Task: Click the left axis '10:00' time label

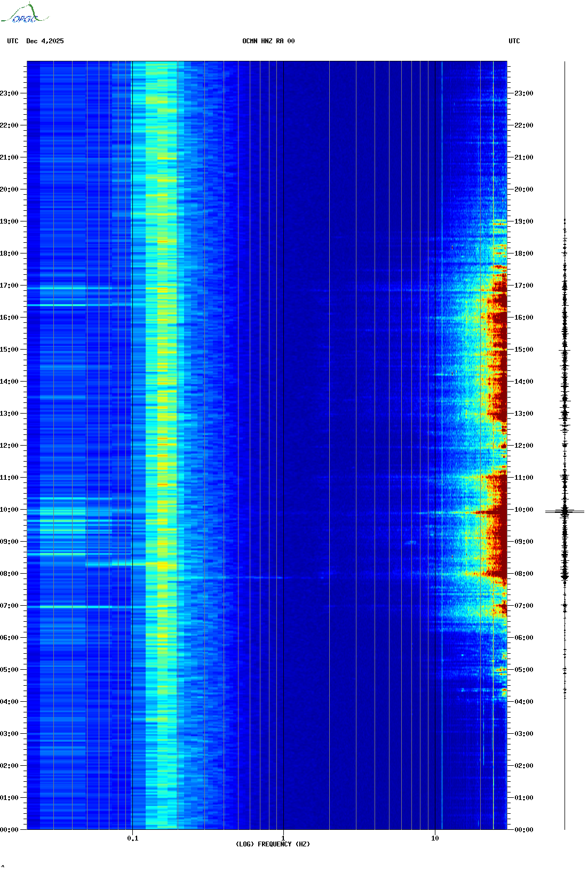Action: (9, 510)
